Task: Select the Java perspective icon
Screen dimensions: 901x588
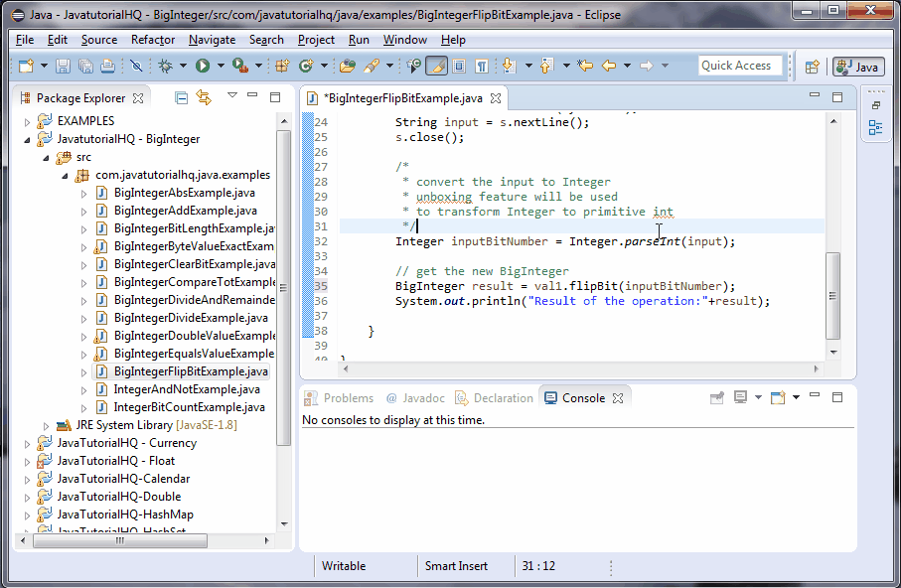Action: click(856, 67)
